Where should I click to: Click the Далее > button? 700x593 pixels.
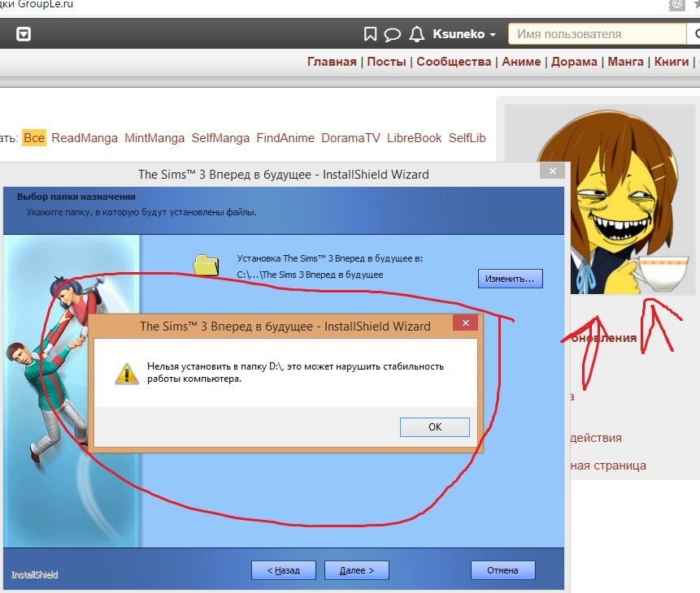tap(357, 570)
